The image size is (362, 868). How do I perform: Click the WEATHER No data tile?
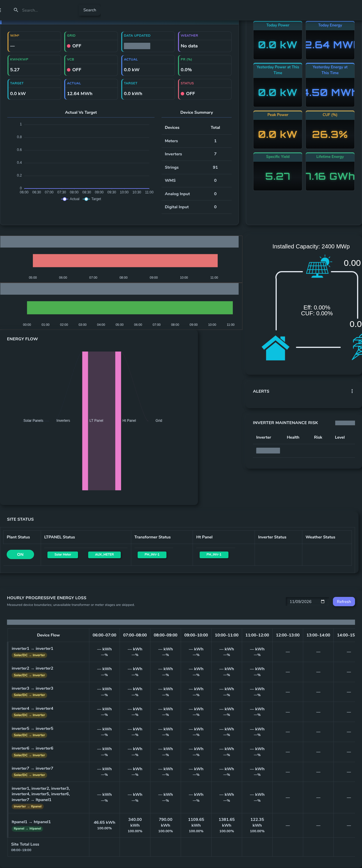click(x=205, y=41)
